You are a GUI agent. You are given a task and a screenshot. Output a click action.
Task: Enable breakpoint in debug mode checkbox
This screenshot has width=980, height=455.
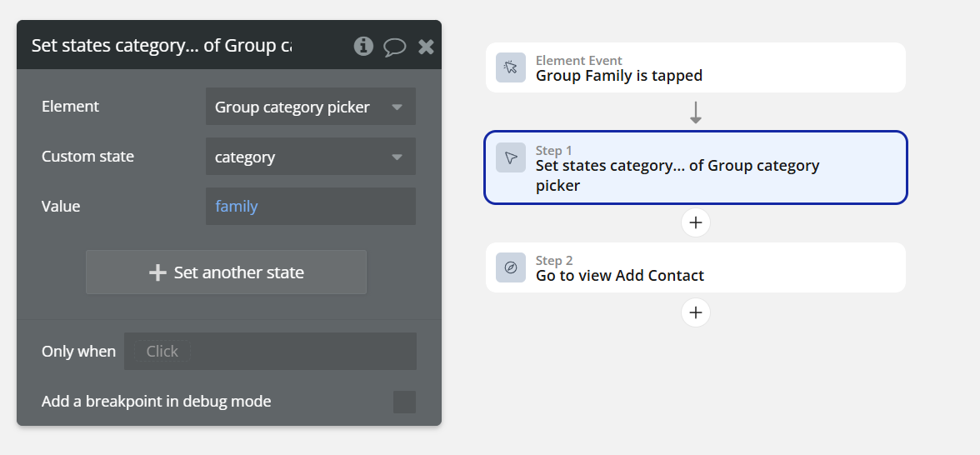404,402
